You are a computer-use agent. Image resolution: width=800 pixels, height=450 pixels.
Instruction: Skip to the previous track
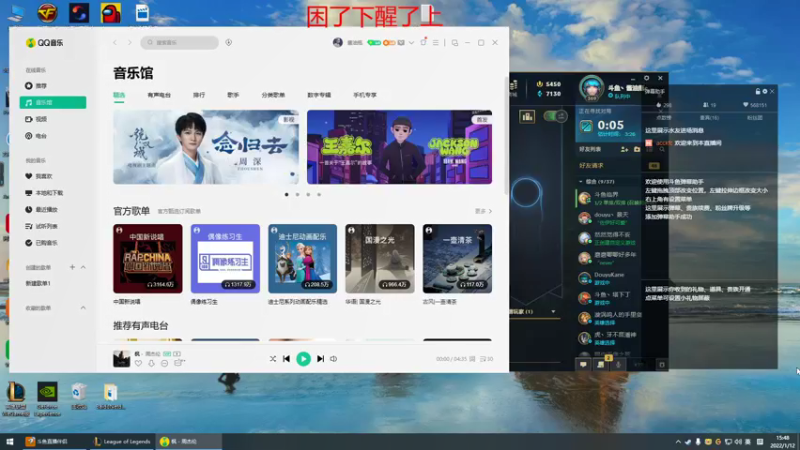[286, 359]
